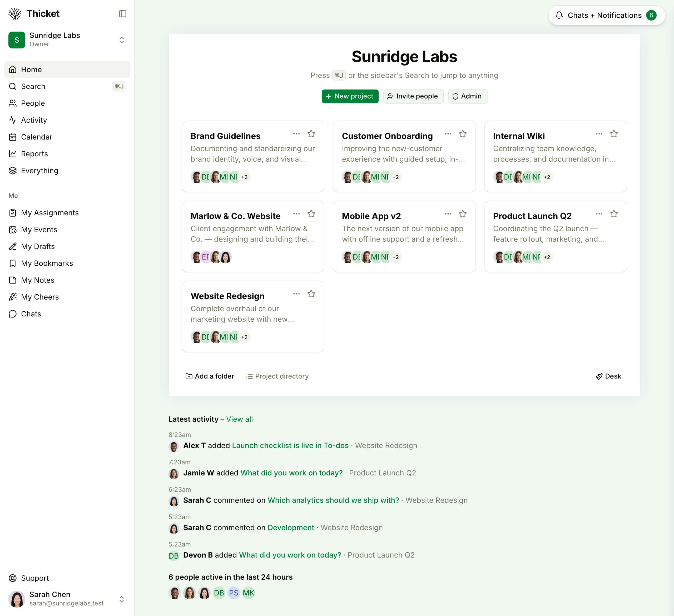This screenshot has height=616, width=674.
Task: Open the Calendar page
Action: pyautogui.click(x=67, y=137)
